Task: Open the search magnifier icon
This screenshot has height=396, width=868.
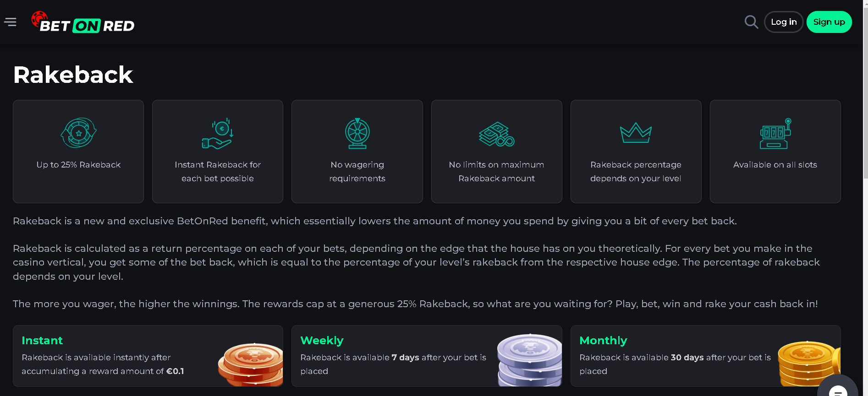Action: tap(751, 22)
